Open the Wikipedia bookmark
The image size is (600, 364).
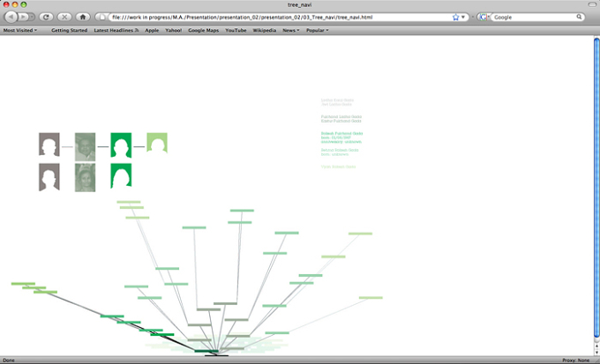click(265, 30)
